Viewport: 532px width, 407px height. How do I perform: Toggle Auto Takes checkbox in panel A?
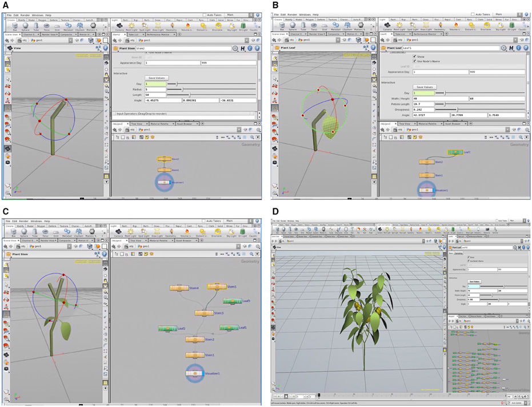click(205, 15)
